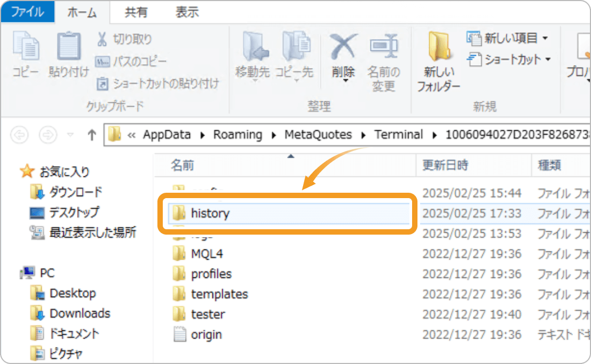
Task: Click AppData in the address bar
Action: (167, 135)
